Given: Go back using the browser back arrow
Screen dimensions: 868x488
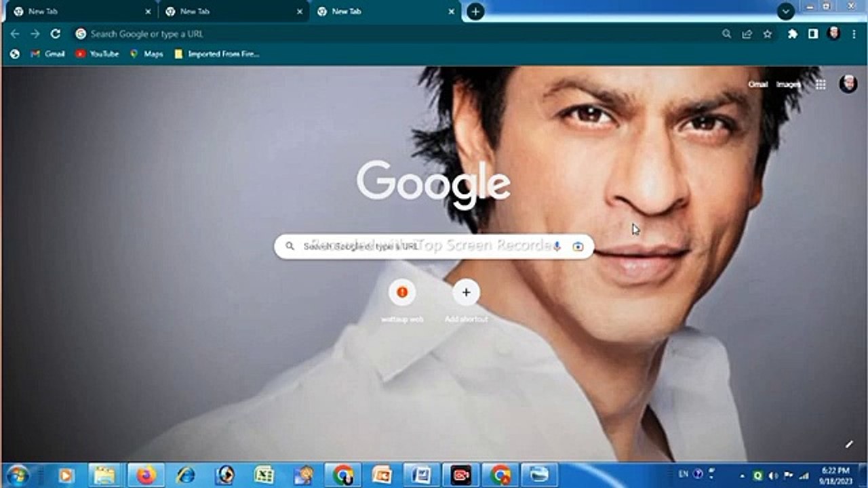Looking at the screenshot, I should (x=15, y=34).
